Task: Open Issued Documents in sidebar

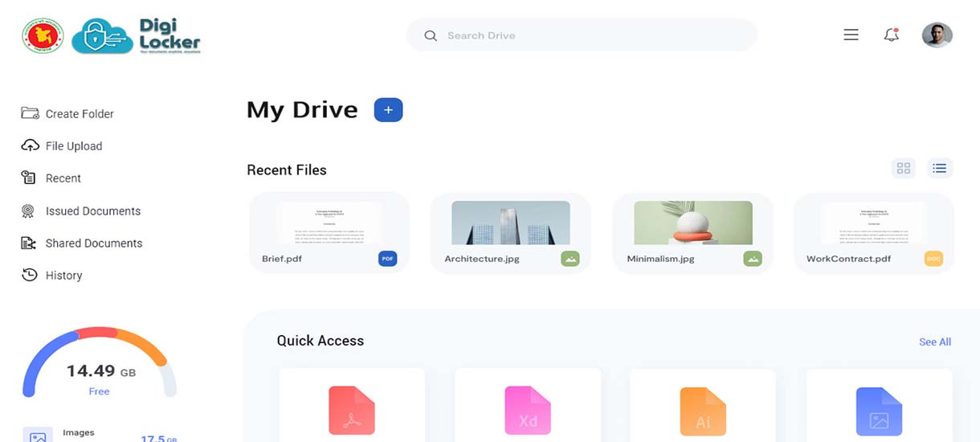Action: coord(93,211)
